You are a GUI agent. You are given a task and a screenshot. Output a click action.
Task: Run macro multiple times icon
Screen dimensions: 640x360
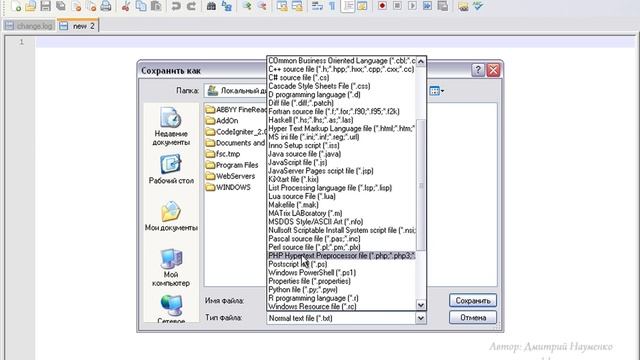(x=427, y=6)
